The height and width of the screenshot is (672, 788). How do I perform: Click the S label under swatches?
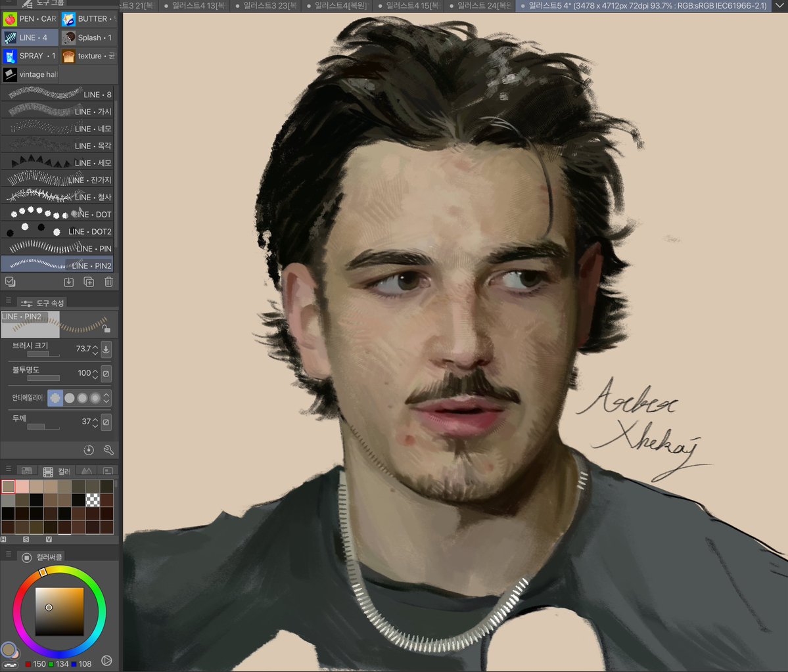pyautogui.click(x=26, y=539)
